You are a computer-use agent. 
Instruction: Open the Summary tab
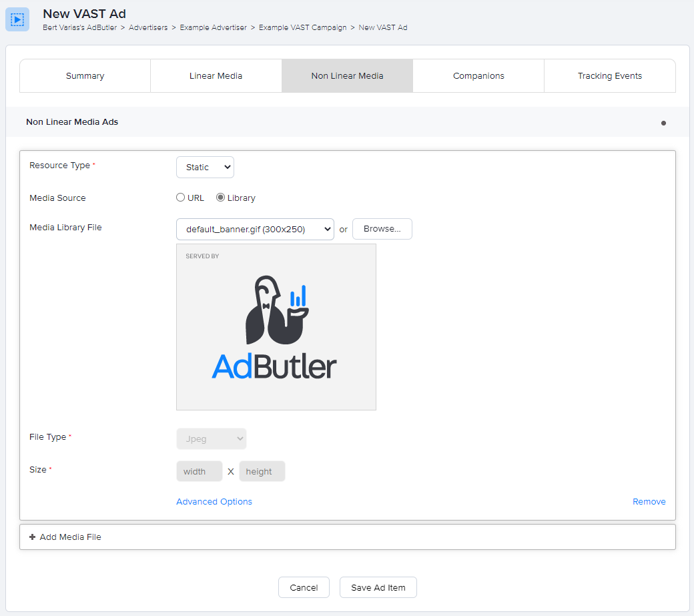pos(85,75)
